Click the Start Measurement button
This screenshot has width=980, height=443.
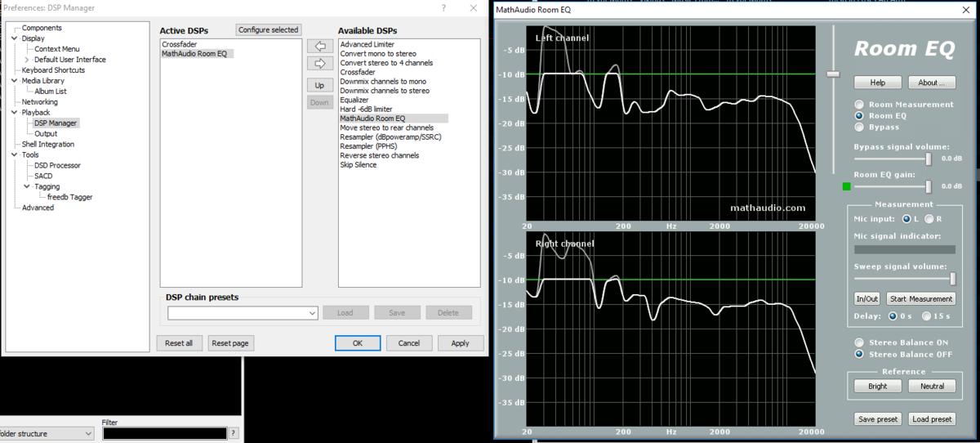(921, 299)
